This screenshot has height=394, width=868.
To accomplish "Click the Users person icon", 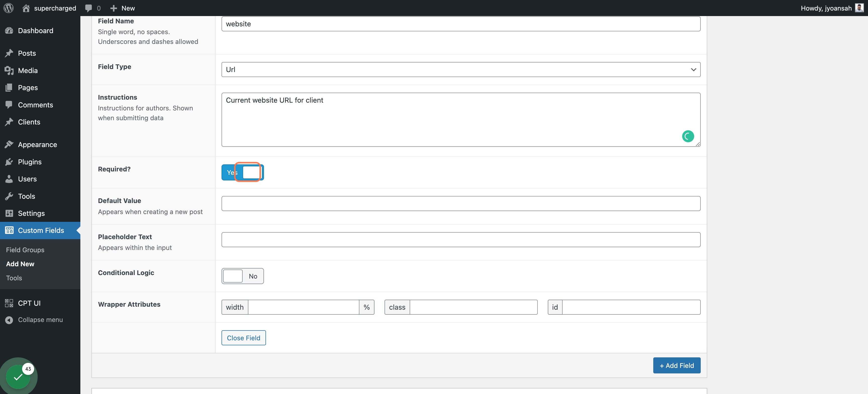I will point(9,179).
